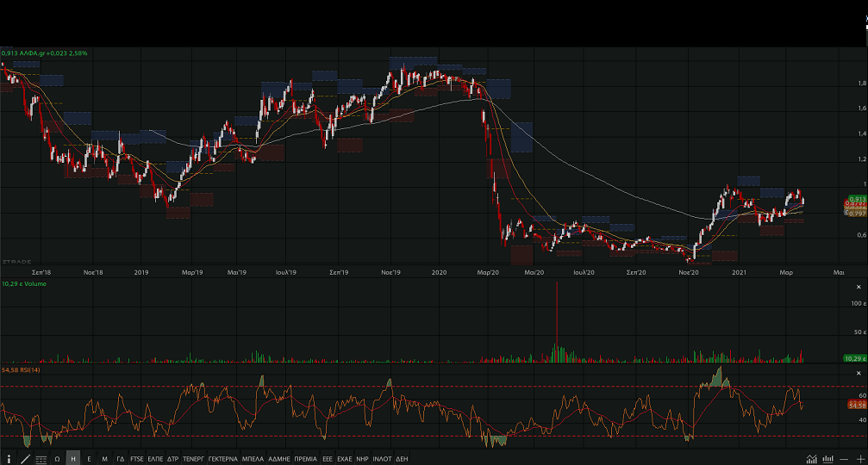This screenshot has height=465, width=868.
Task: Select the trend line drawing tool
Action: coord(25,459)
